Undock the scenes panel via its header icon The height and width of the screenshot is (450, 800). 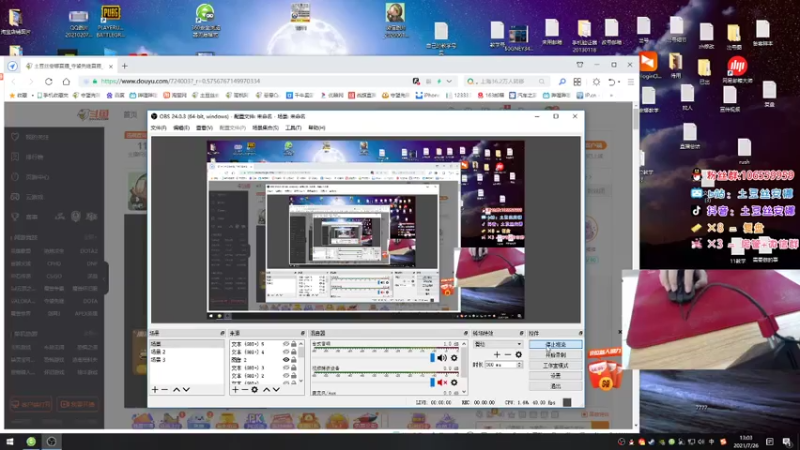[222, 333]
